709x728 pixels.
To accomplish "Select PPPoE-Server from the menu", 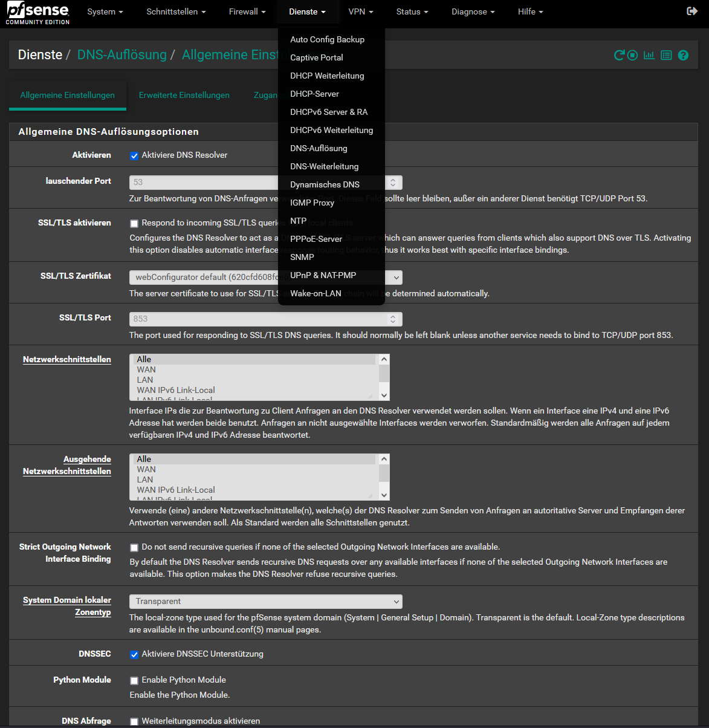I will (331, 239).
